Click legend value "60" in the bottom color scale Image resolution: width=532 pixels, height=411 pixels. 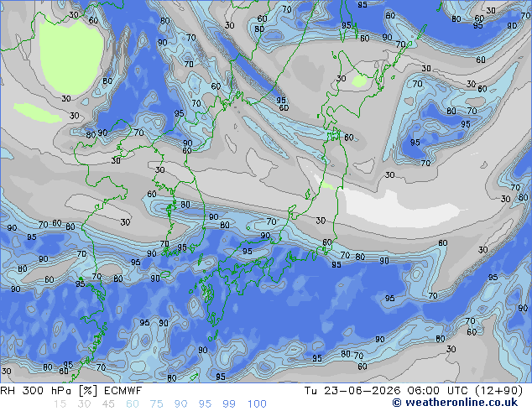[133, 404]
